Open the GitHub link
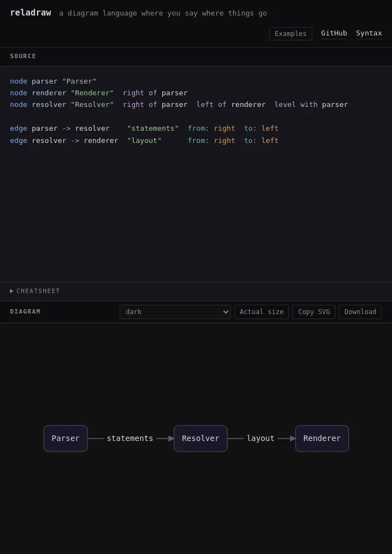 tap(334, 33)
